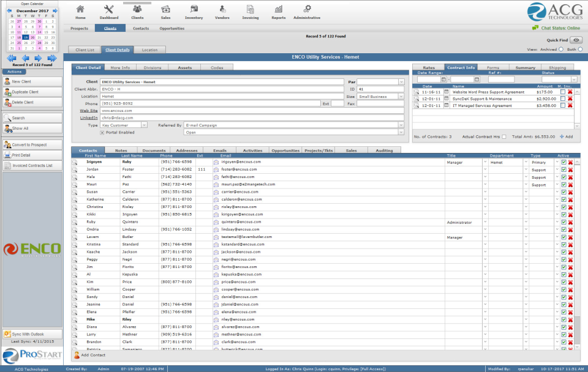This screenshot has height=372, width=588.
Task: Open the Administrative gear icon
Action: pyautogui.click(x=307, y=12)
